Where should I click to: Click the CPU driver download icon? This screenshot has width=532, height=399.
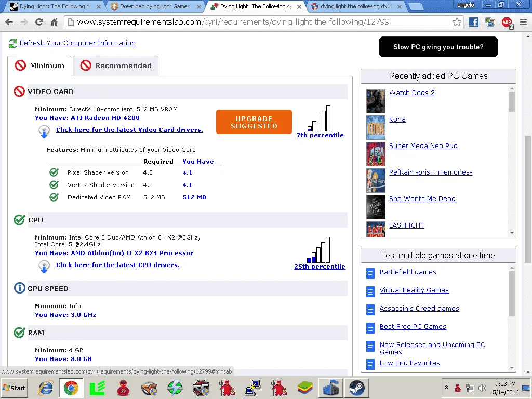pyautogui.click(x=44, y=267)
